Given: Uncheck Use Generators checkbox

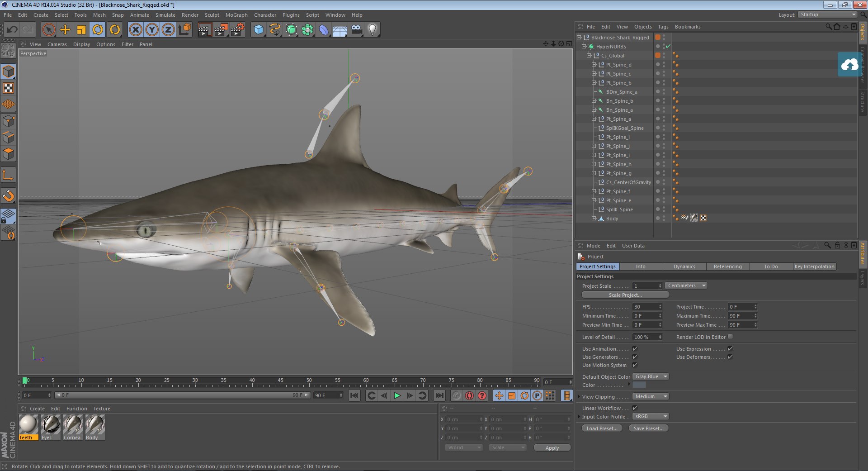Looking at the screenshot, I should [x=635, y=357].
